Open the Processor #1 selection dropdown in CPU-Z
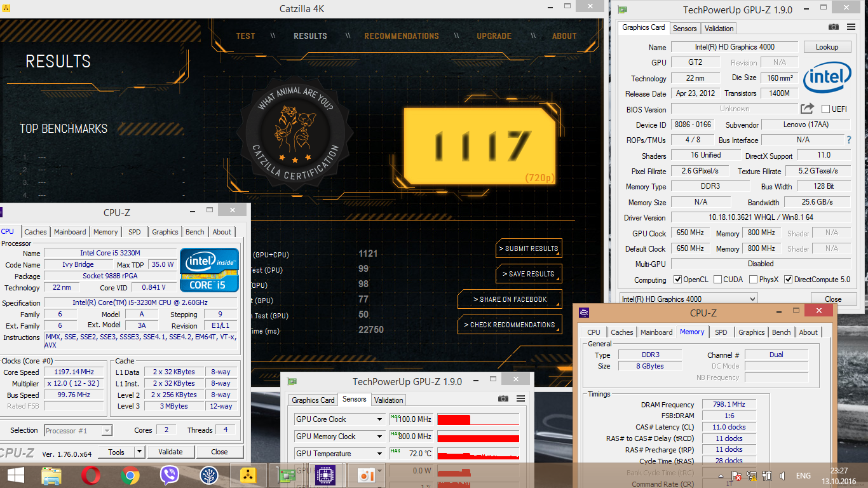 coord(78,431)
